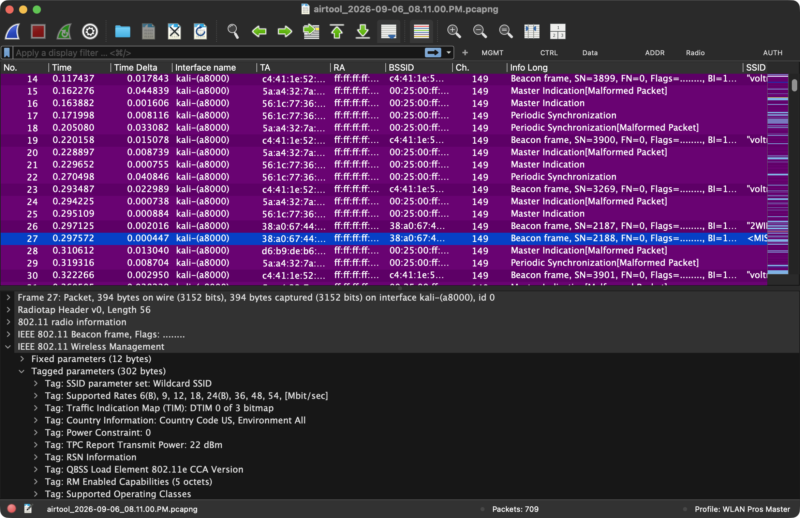
Task: Select packet 14 beacon frame row
Action: point(383,79)
